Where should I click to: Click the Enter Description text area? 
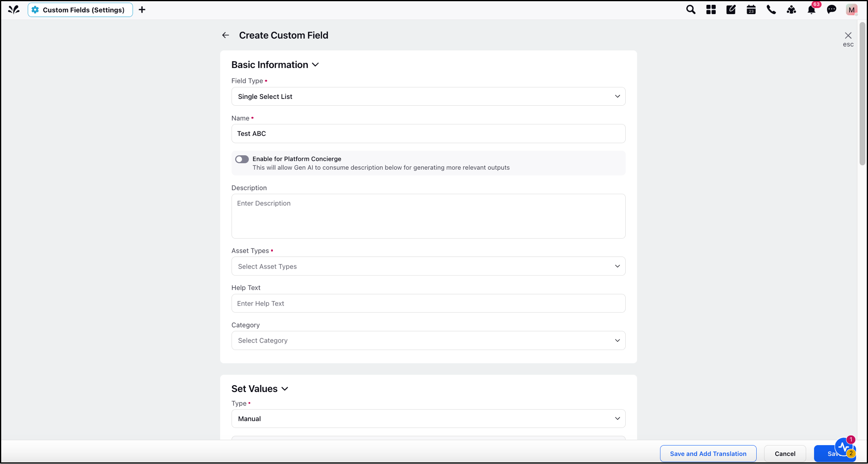[x=428, y=216]
